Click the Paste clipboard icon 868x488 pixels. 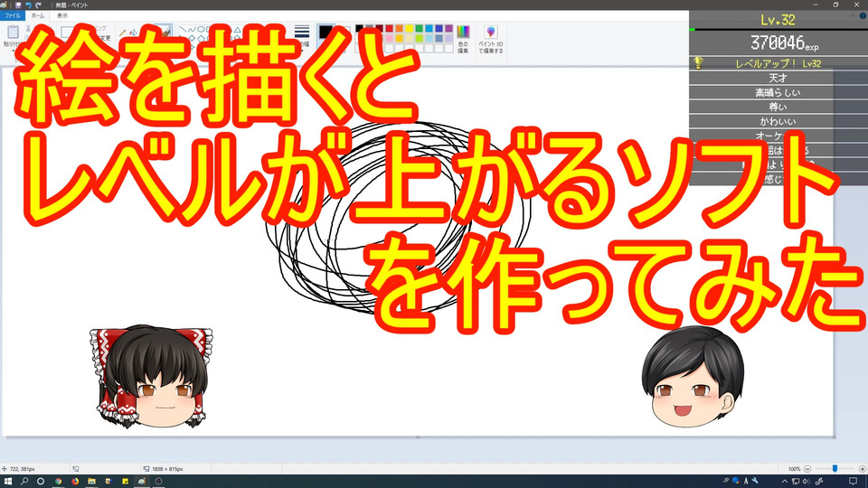tap(12, 32)
